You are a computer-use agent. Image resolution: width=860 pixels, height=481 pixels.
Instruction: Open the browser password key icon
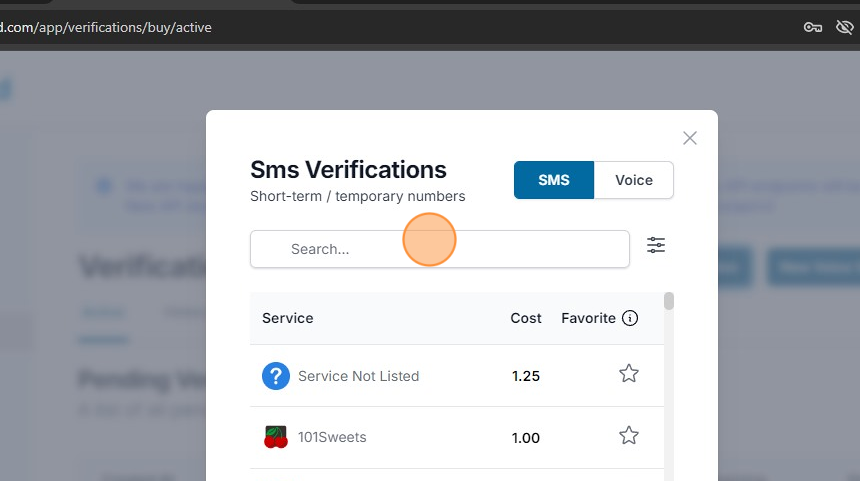click(813, 27)
